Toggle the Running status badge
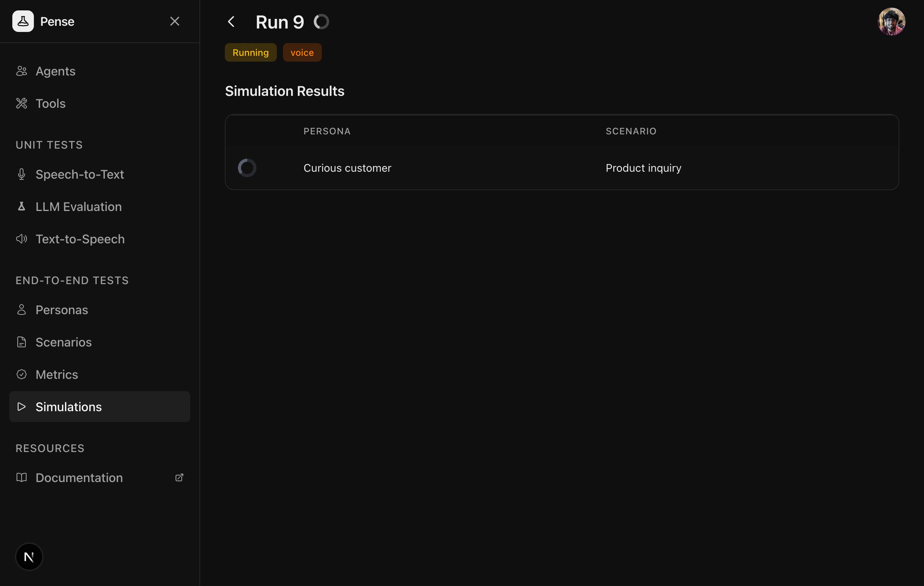 pos(250,52)
